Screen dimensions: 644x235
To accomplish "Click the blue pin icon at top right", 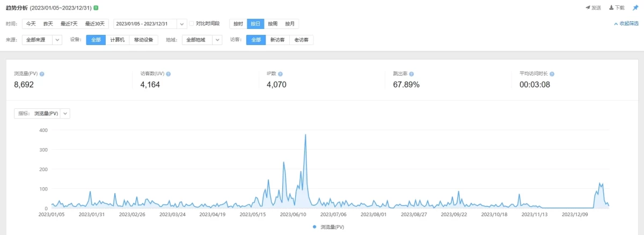I will click(x=635, y=8).
